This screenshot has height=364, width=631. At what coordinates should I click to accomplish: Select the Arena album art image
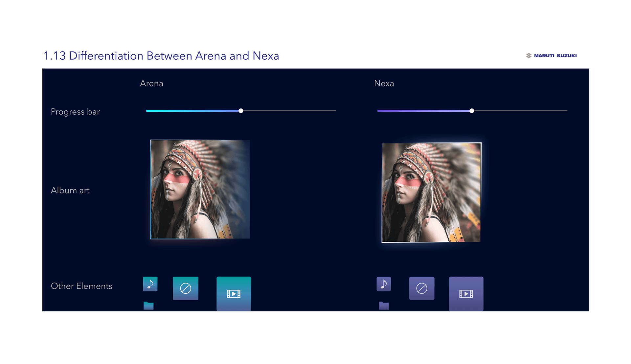pyautogui.click(x=200, y=190)
